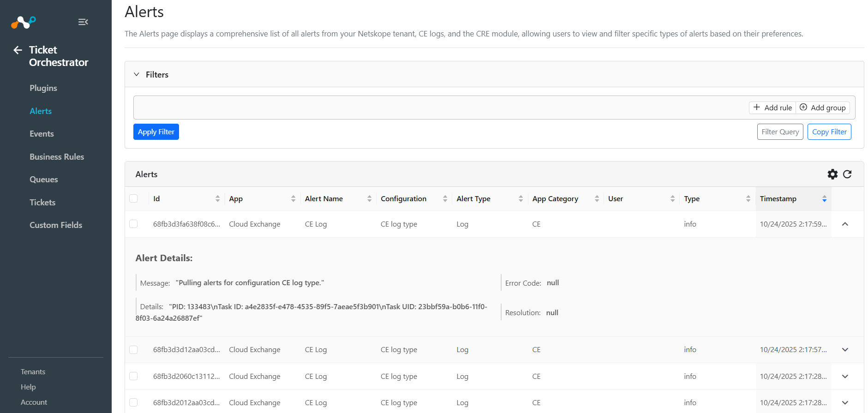The height and width of the screenshot is (413, 868).
Task: Sort by Id column
Action: coord(217,198)
